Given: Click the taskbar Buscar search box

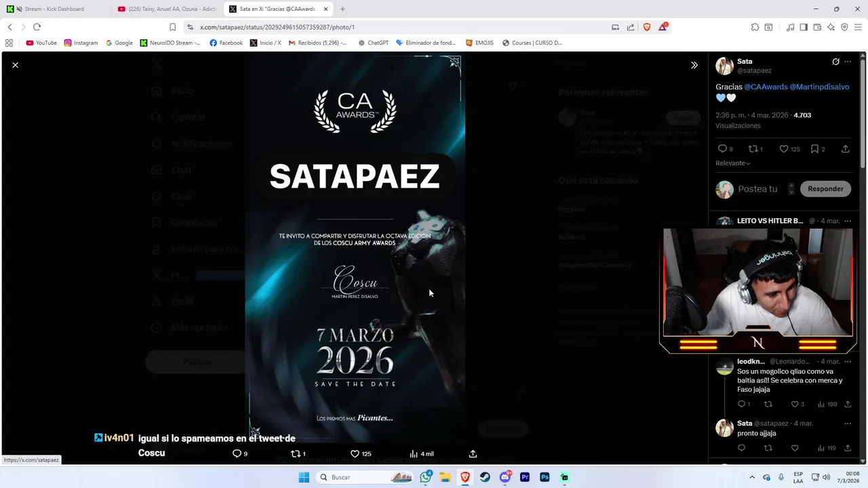Looking at the screenshot, I should (x=366, y=477).
